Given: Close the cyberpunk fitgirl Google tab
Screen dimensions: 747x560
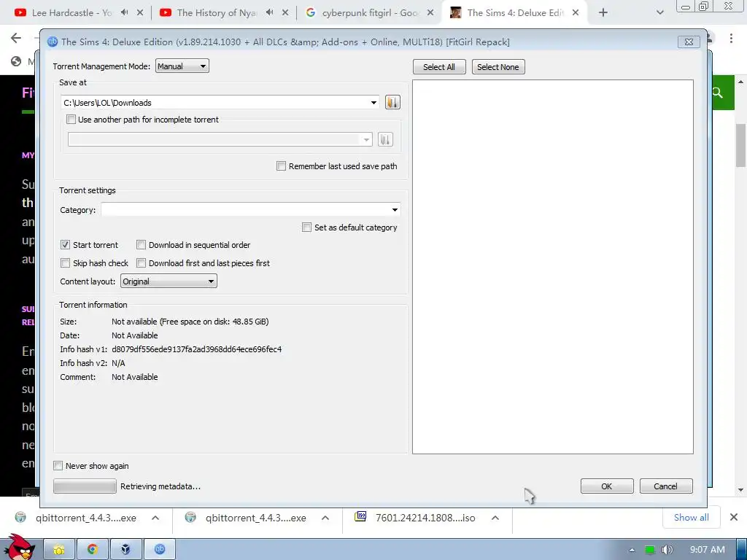Looking at the screenshot, I should pyautogui.click(x=430, y=13).
